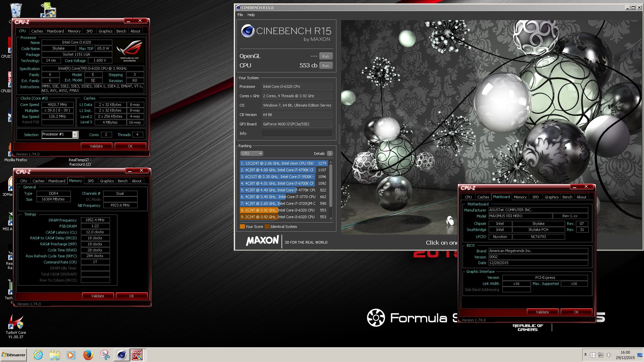This screenshot has height=362, width=644.
Task: Open the Recycle Bin desktop icon
Action: [x=16, y=10]
